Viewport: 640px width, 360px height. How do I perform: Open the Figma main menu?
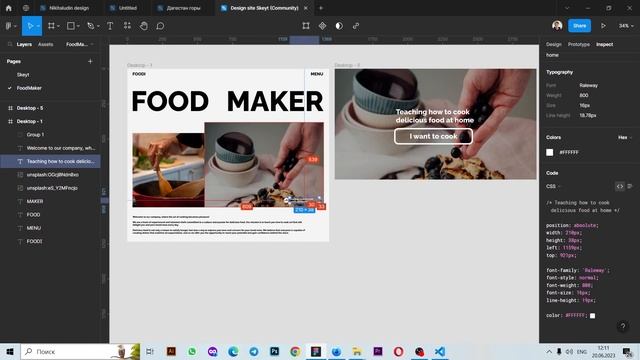[10, 26]
